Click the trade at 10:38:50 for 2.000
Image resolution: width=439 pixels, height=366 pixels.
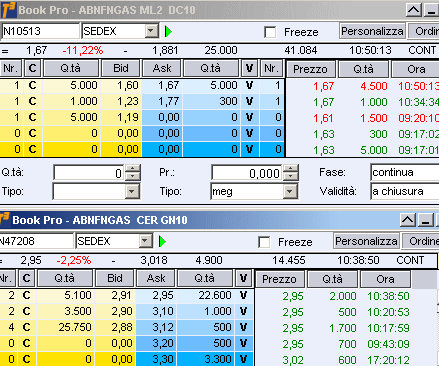click(x=346, y=296)
